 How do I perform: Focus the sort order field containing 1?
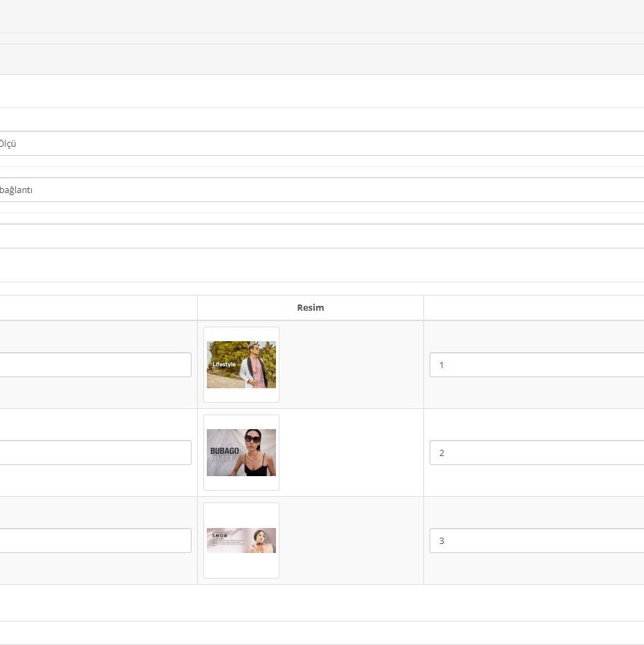(537, 365)
